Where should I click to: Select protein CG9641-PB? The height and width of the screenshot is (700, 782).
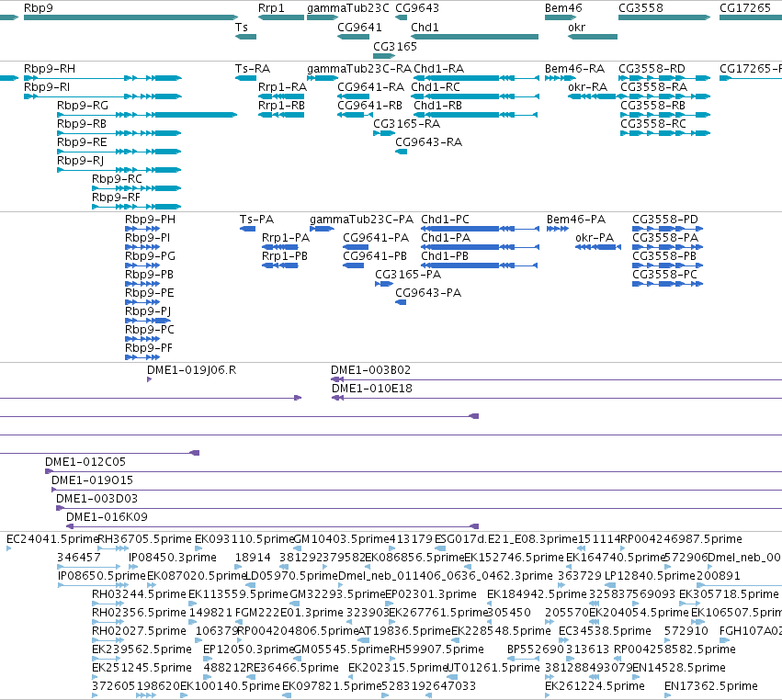click(354, 265)
